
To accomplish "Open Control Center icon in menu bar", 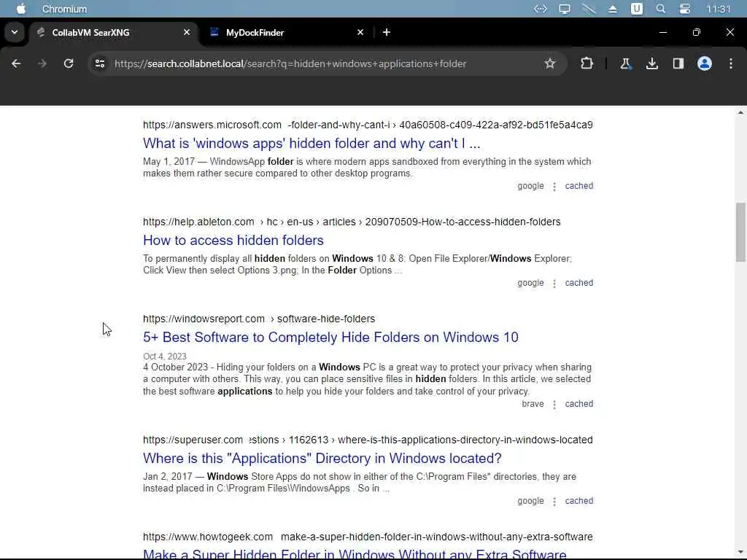I will 684,9.
